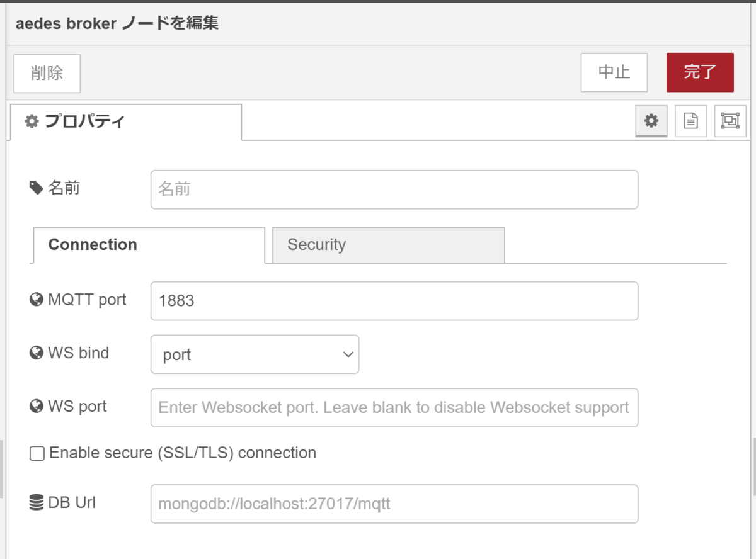Screen dimensions: 756x559
Task: Click the database icon beside DB Url
Action: click(x=38, y=502)
